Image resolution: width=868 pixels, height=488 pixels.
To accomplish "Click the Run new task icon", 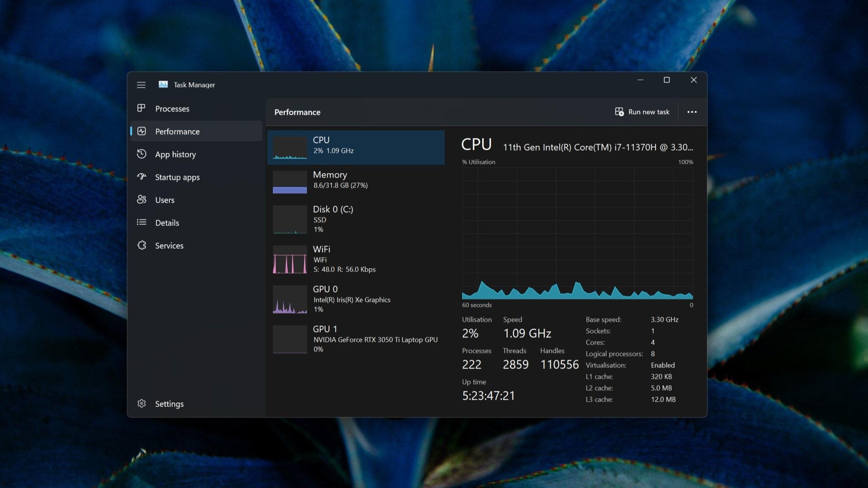I will [619, 112].
